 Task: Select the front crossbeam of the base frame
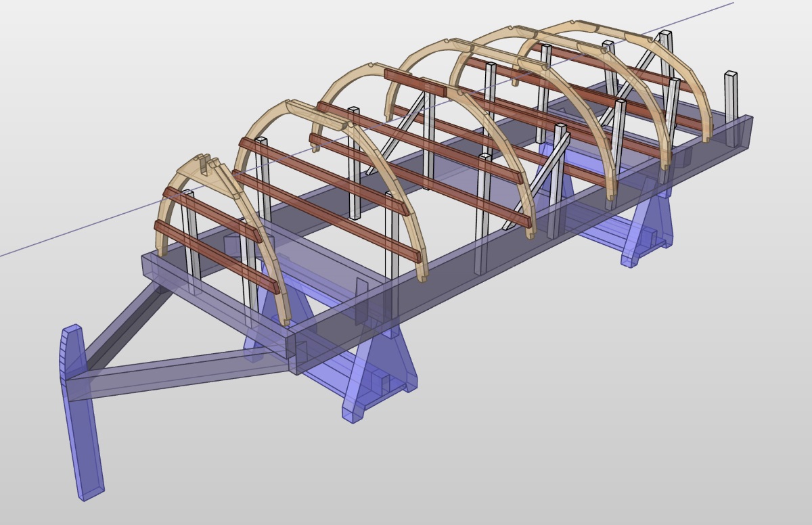click(217, 298)
